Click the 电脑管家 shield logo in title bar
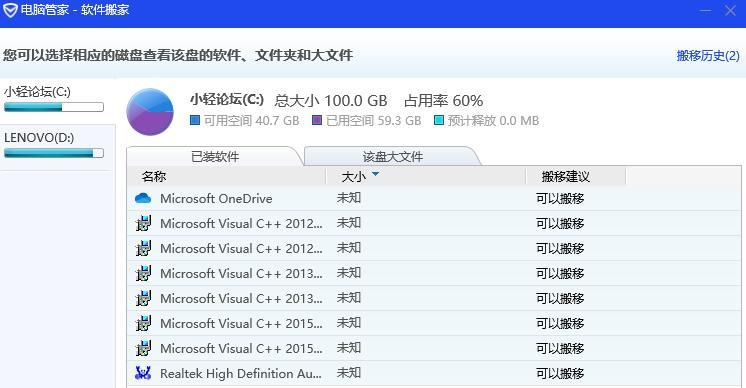 click(10, 10)
